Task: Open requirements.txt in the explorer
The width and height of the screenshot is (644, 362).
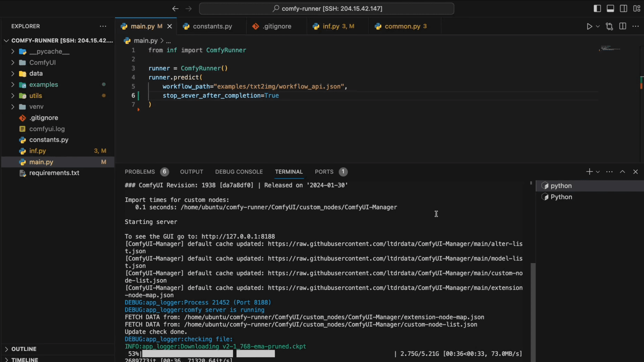Action: point(58,173)
